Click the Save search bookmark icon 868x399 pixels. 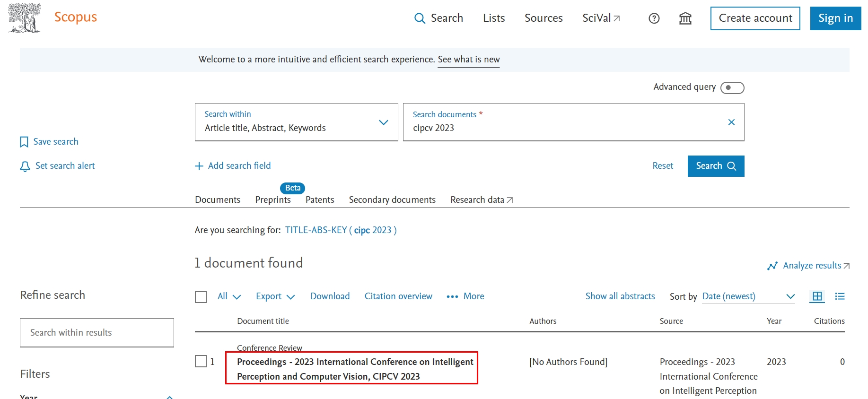click(24, 142)
